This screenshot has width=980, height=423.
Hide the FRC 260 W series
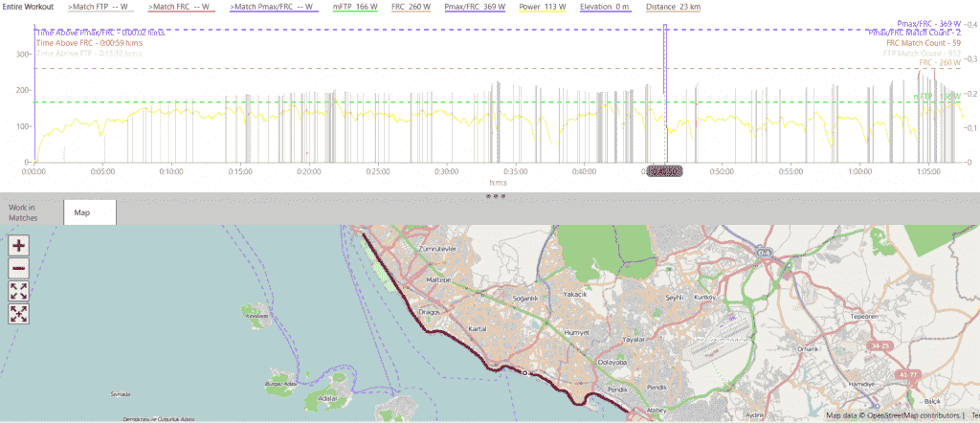412,7
